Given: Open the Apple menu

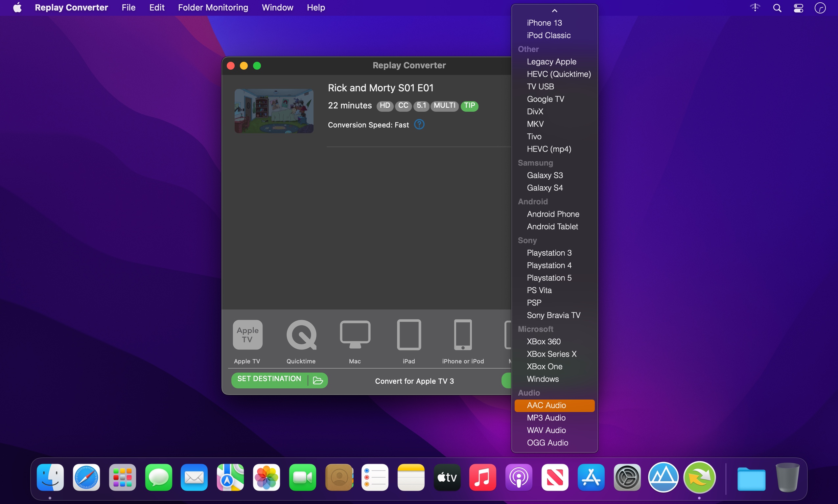Looking at the screenshot, I should pos(17,8).
